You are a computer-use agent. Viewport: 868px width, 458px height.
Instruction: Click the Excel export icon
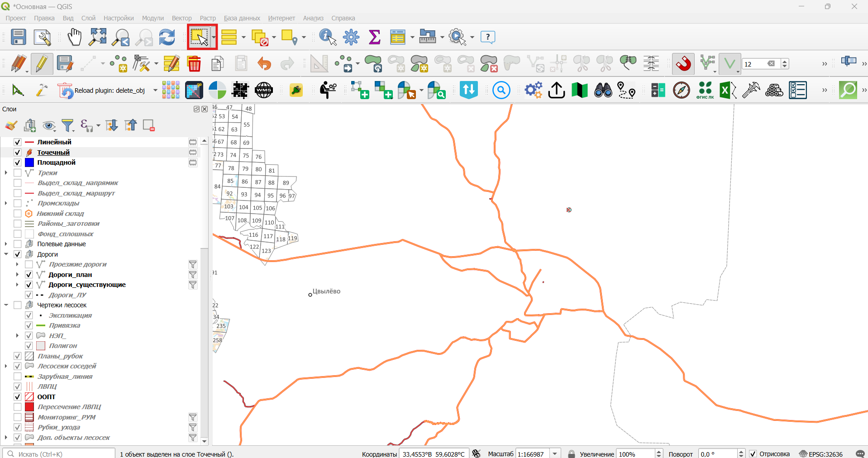[728, 90]
